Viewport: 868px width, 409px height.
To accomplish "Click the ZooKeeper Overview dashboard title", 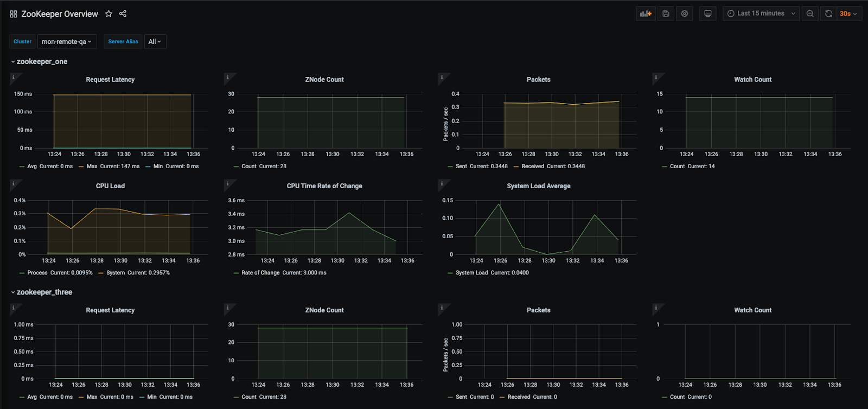I will 60,14.
